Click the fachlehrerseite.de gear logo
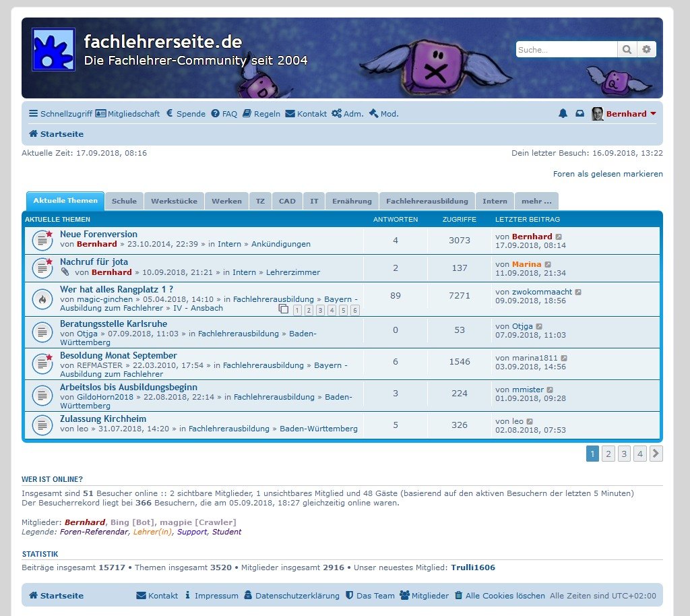Image resolution: width=690 pixels, height=616 pixels. [x=53, y=50]
